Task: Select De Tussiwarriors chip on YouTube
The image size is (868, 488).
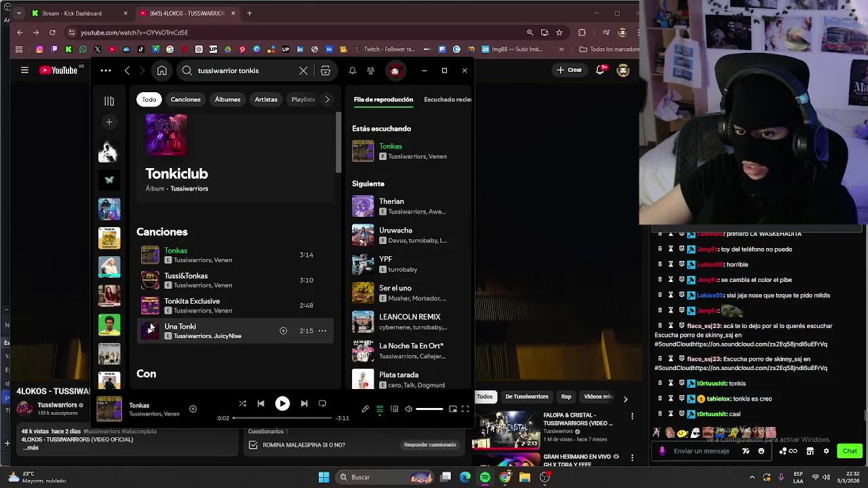Action: 527,396
